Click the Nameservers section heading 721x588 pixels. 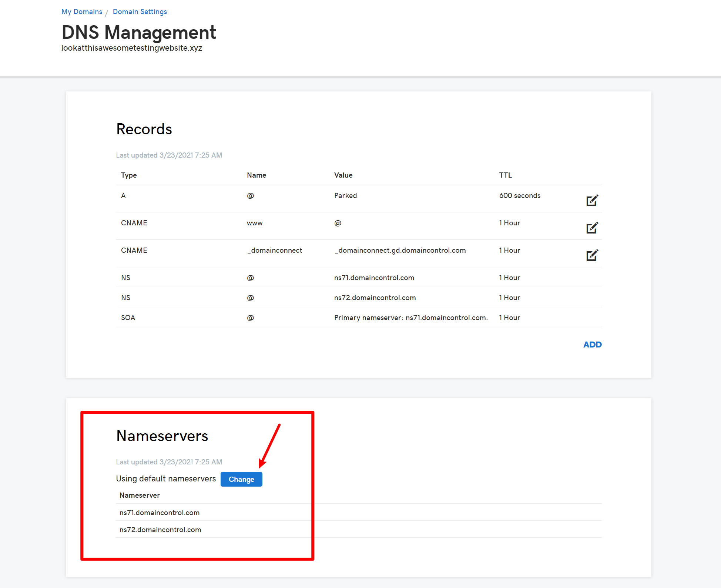(162, 436)
